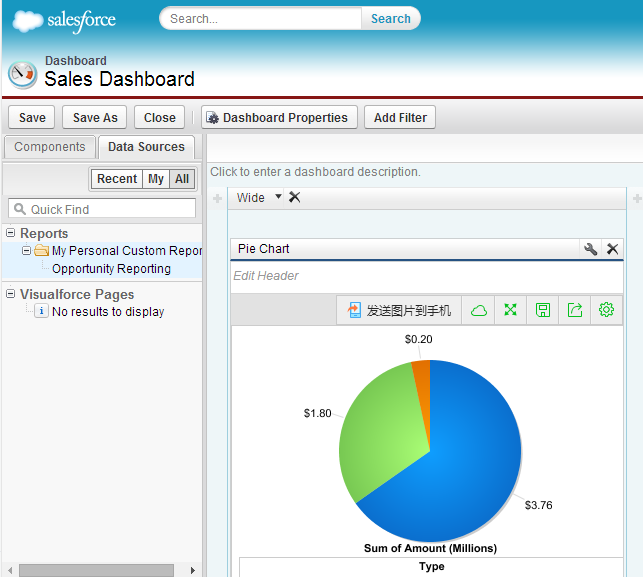
Task: Click the sidebar scroll right arrow
Action: coord(193,570)
